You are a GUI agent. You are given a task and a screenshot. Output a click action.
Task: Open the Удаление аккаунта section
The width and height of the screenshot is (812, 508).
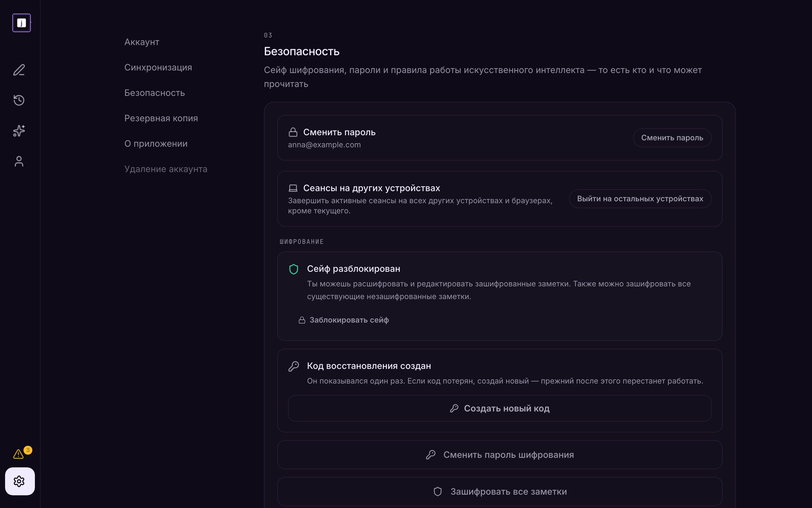tap(166, 169)
